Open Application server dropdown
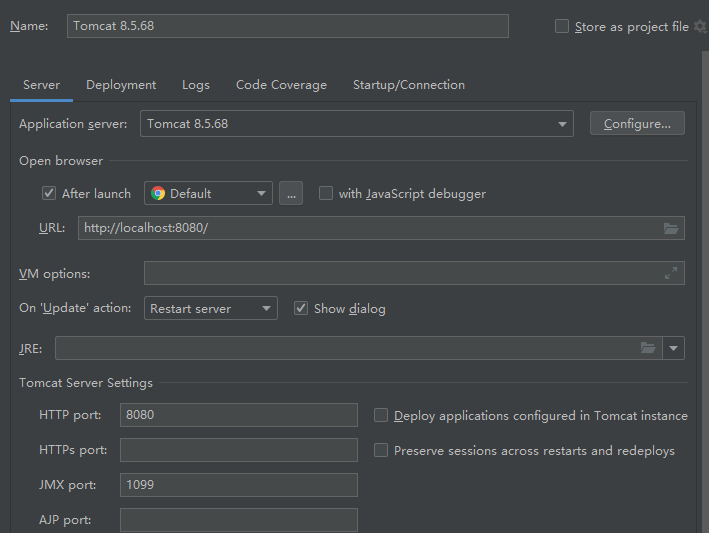 point(357,123)
